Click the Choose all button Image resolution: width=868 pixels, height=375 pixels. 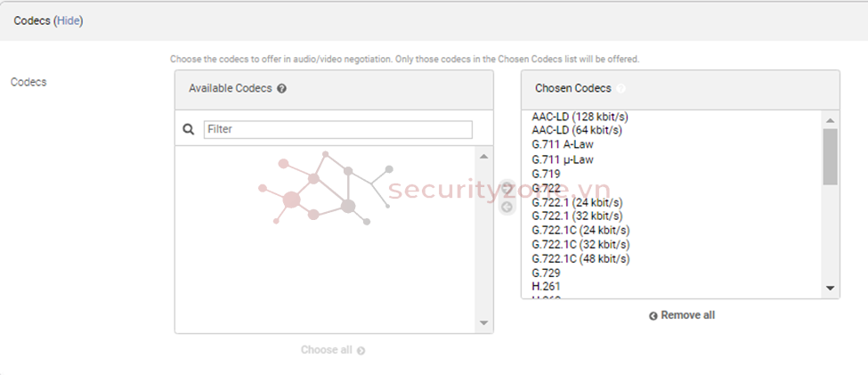click(x=332, y=350)
